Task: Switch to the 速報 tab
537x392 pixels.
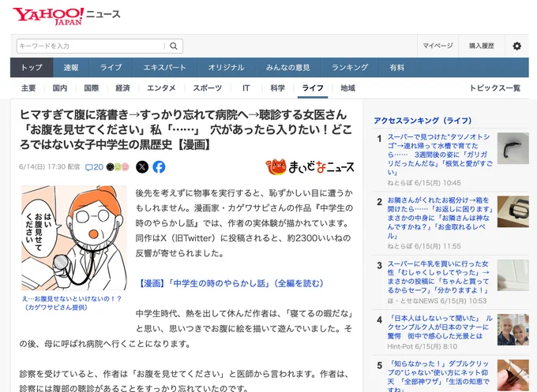Action: point(71,67)
